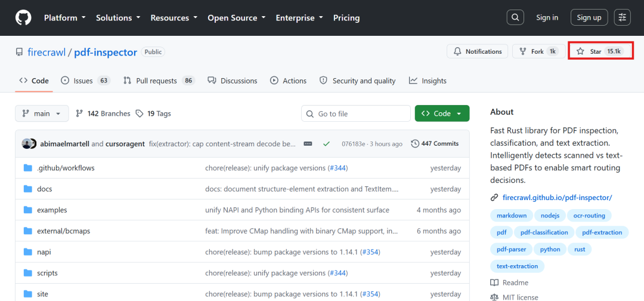Switch to the Pull requests tab
Image resolution: width=644 pixels, height=301 pixels.
point(159,81)
